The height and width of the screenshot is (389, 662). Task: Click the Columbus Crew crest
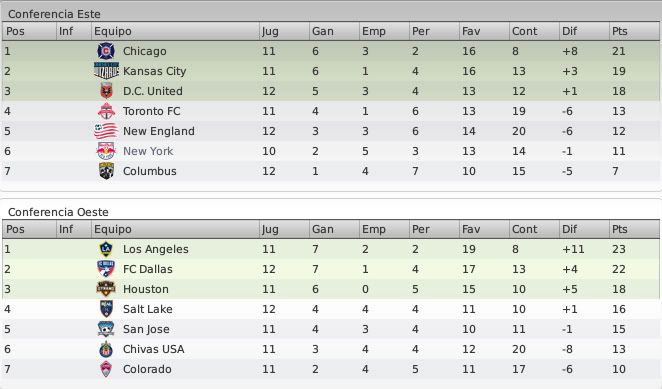click(106, 171)
